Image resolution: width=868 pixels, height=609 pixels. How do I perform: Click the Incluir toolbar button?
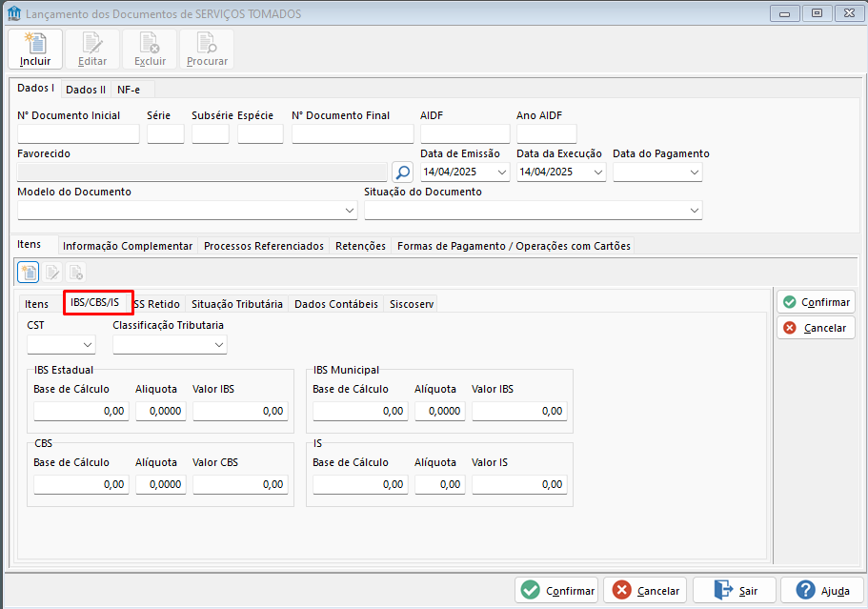point(35,50)
